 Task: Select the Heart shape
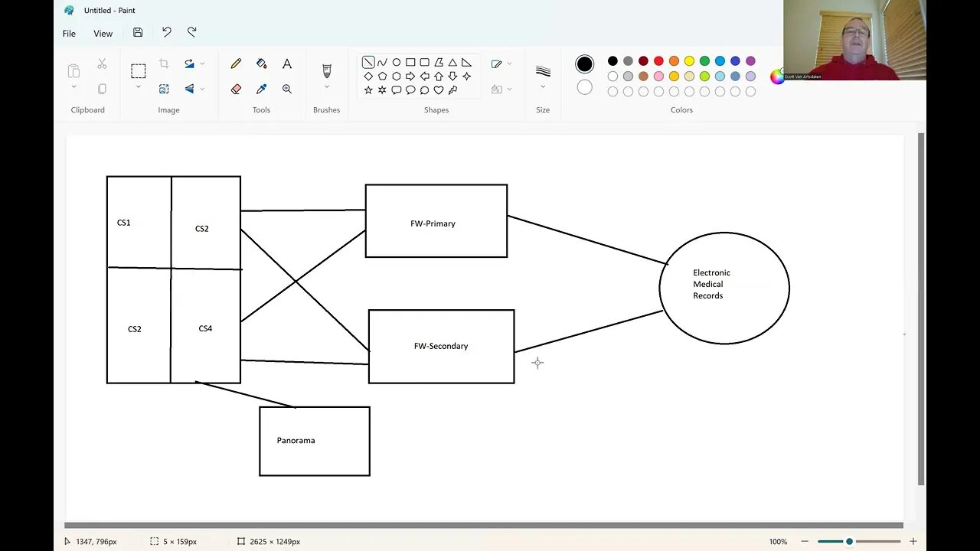(x=439, y=90)
